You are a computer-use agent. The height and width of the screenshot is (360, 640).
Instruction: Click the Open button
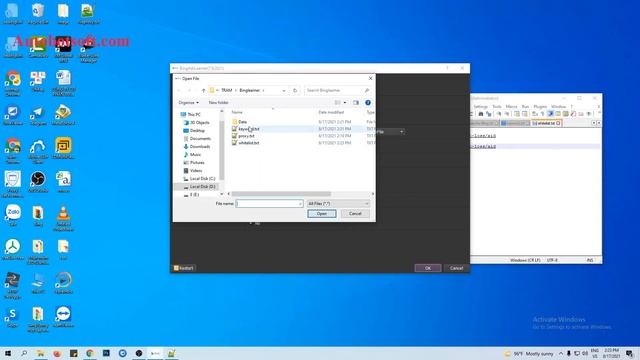322,213
